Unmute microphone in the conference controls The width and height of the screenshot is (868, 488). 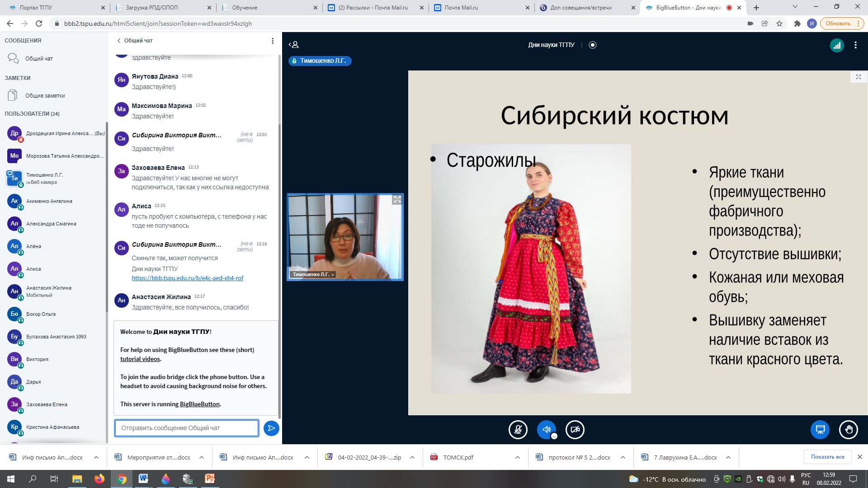(518, 429)
